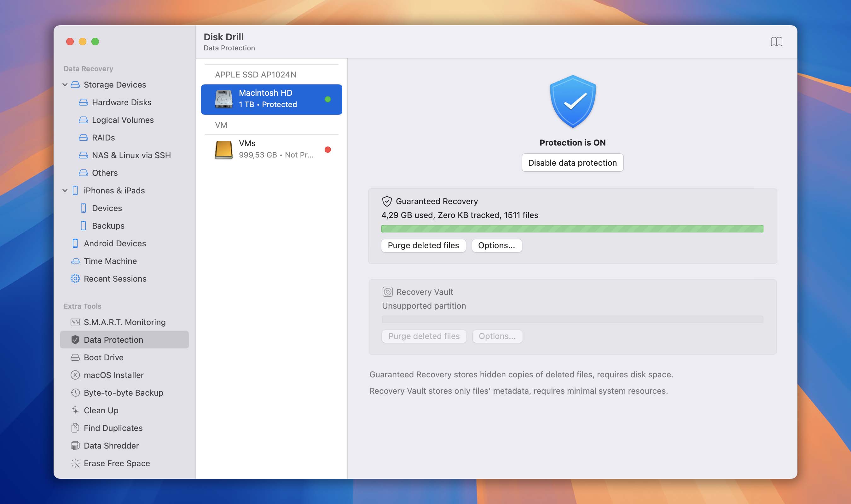Select Android Devices in sidebar
This screenshot has width=851, height=504.
(115, 243)
